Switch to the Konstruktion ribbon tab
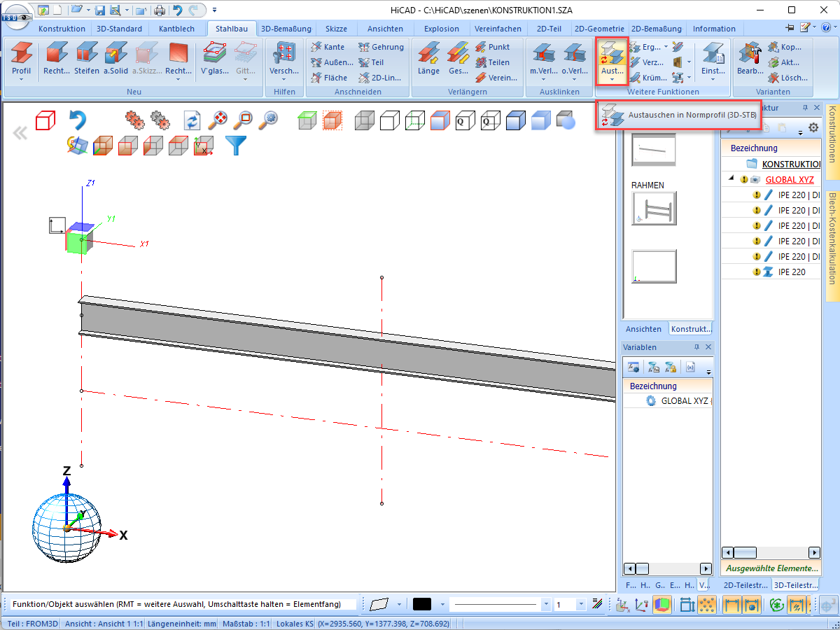The width and height of the screenshot is (840, 630). pos(62,29)
